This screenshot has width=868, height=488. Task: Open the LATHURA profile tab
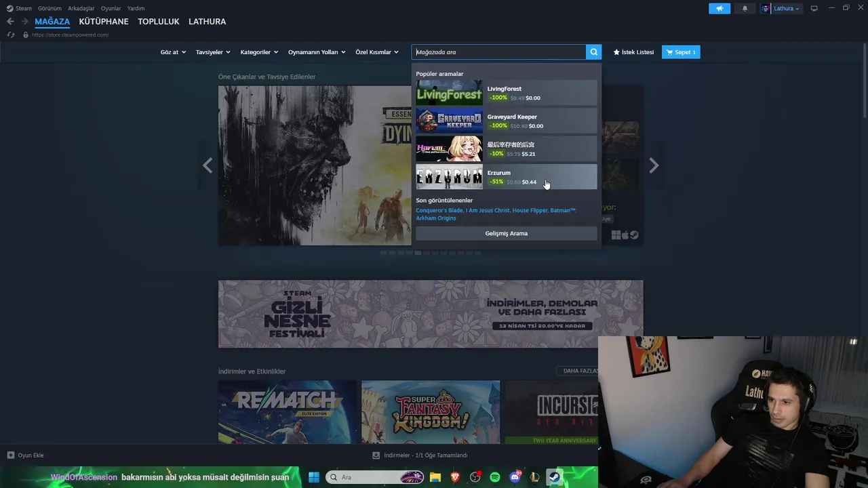(208, 22)
